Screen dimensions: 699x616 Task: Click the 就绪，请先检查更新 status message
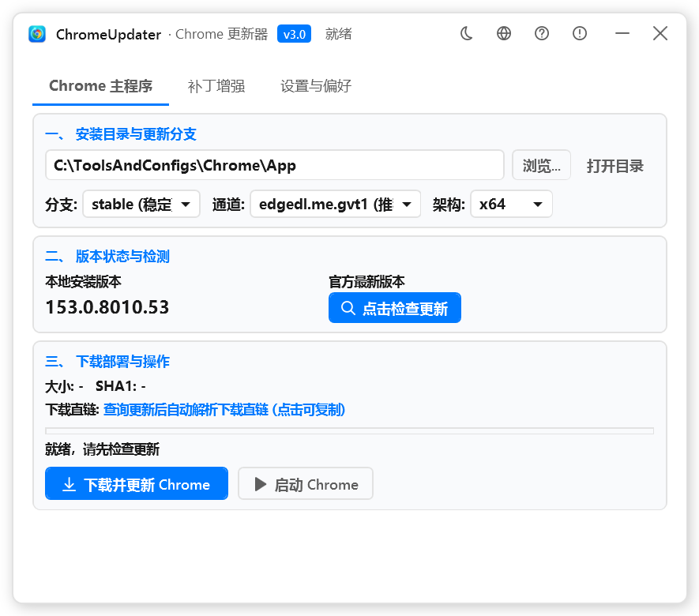click(102, 449)
